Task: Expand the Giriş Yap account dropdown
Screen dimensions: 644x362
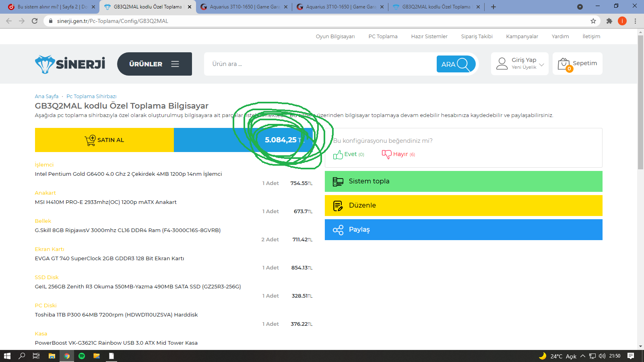Action: [x=541, y=64]
